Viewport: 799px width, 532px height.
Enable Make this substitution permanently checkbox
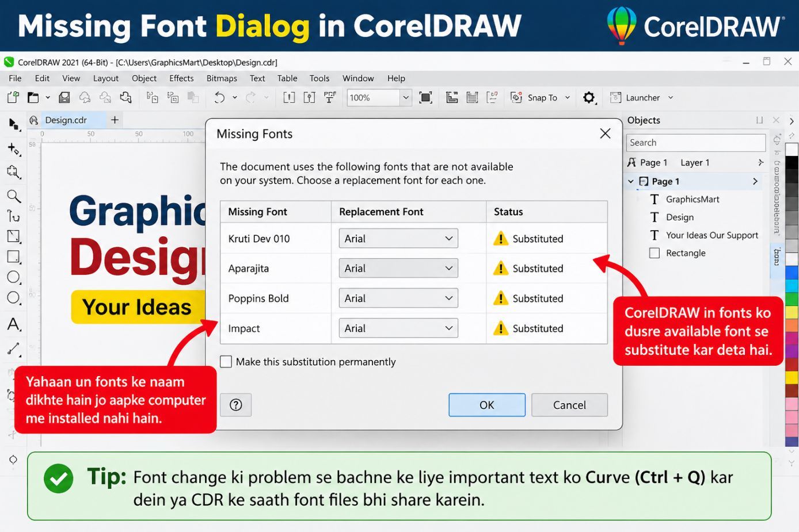226,362
